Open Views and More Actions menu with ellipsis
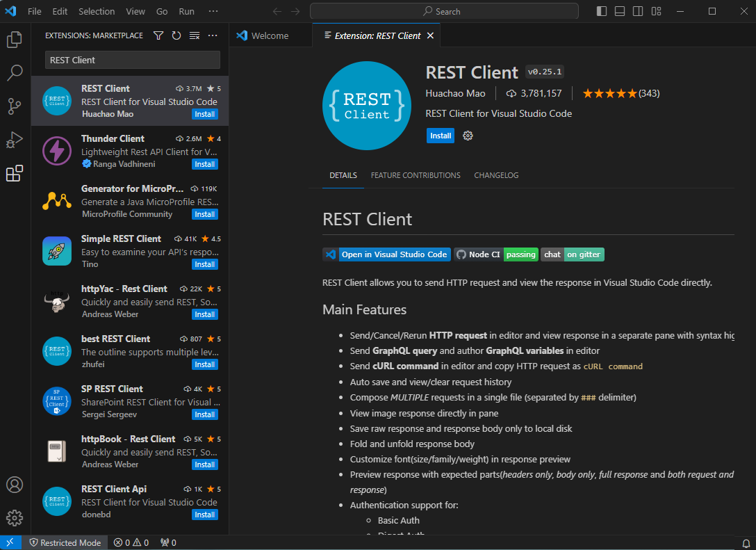 (x=212, y=35)
